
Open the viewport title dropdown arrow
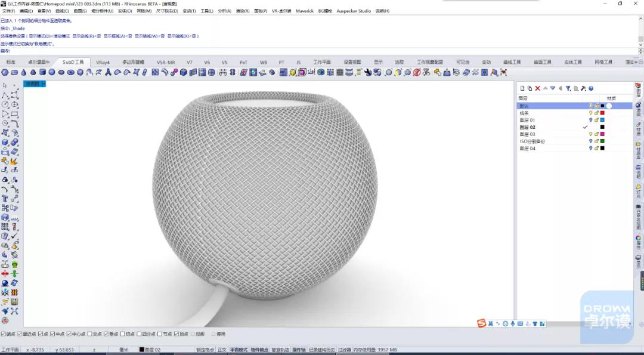pyautogui.click(x=44, y=84)
